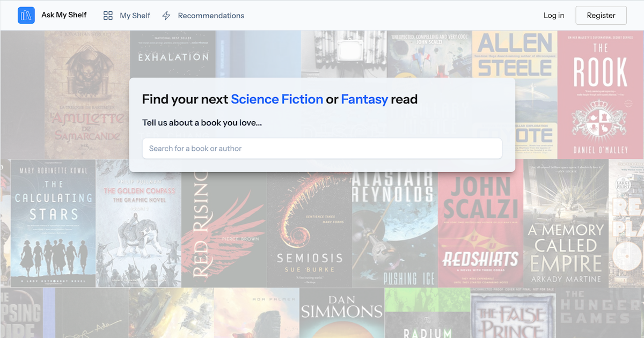
Task: Select Redshirts by John Scalzi
Action: 480,231
